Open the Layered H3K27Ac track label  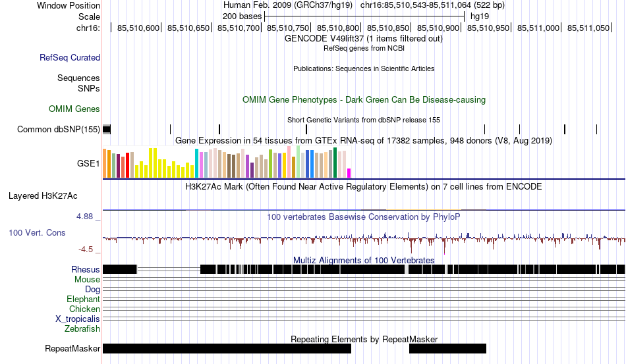coord(43,195)
